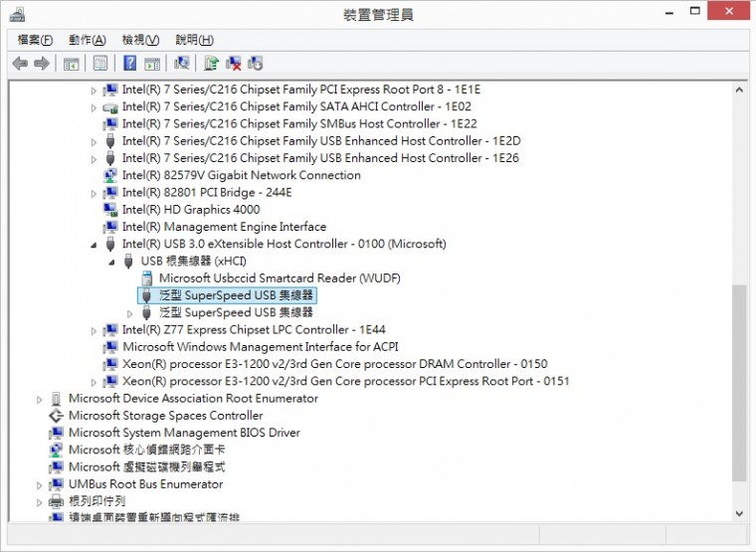The image size is (756, 552).
Task: Expand Xeon PCI Express Root Port - 0151
Action: pos(94,383)
